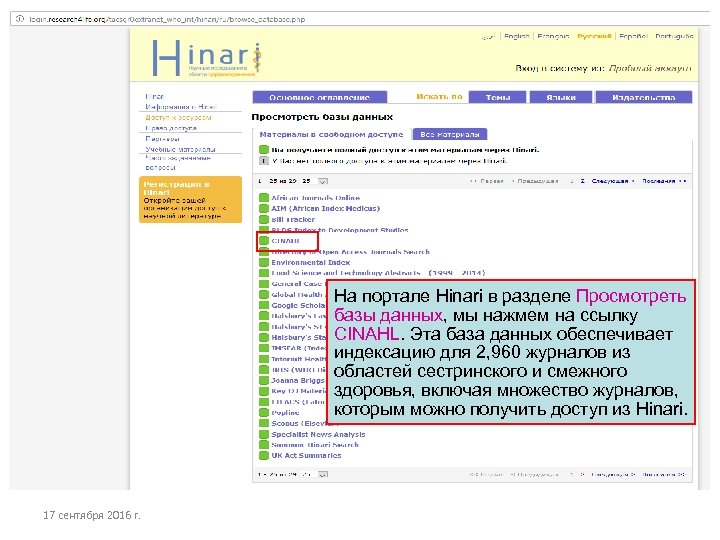Go to the Следующая page at top

tap(613, 181)
